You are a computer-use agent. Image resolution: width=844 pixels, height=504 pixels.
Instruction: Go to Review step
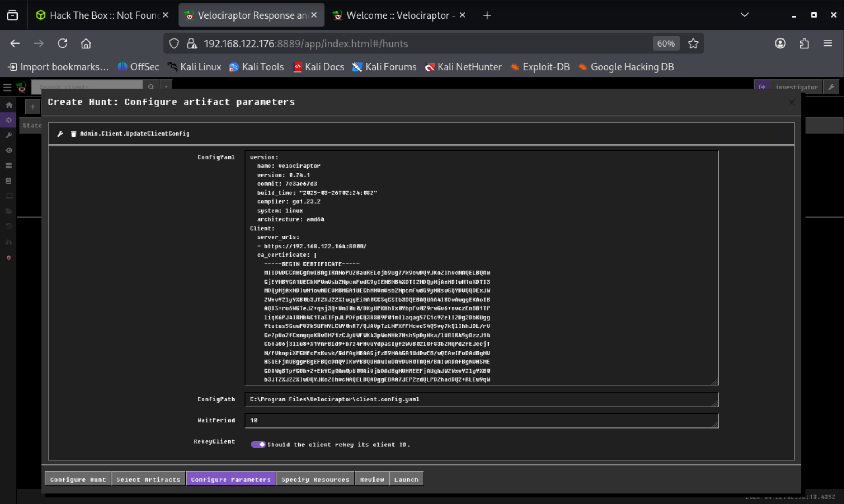[372, 479]
